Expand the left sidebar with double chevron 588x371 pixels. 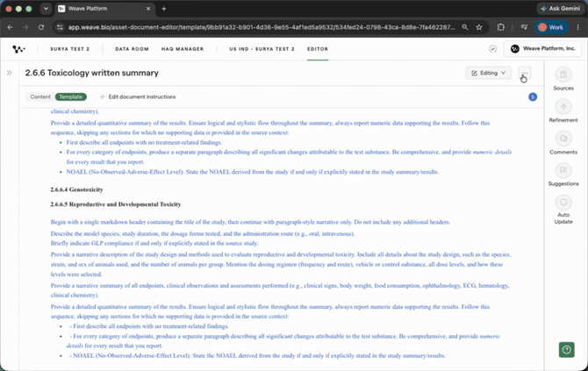9,73
